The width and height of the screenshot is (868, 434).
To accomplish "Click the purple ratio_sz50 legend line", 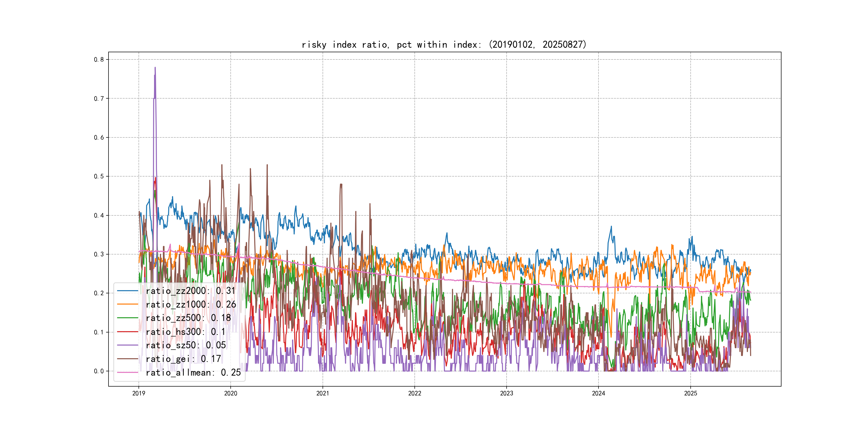I will (x=127, y=345).
